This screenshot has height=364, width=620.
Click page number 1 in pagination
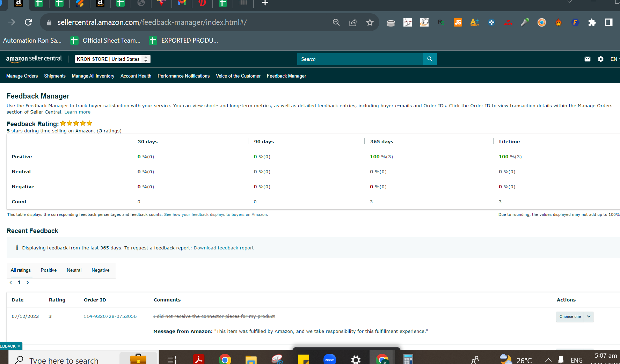point(19,282)
